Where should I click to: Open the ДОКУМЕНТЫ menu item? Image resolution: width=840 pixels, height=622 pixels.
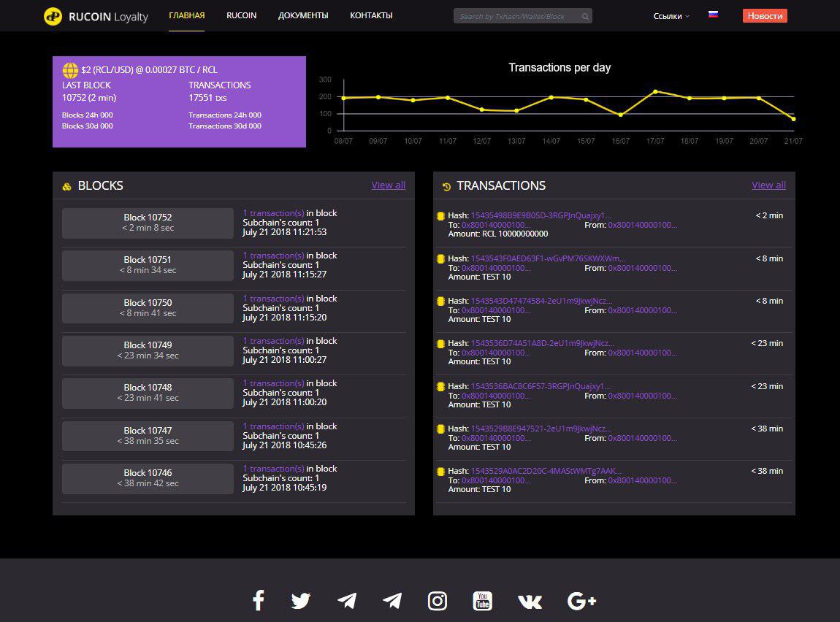(303, 15)
